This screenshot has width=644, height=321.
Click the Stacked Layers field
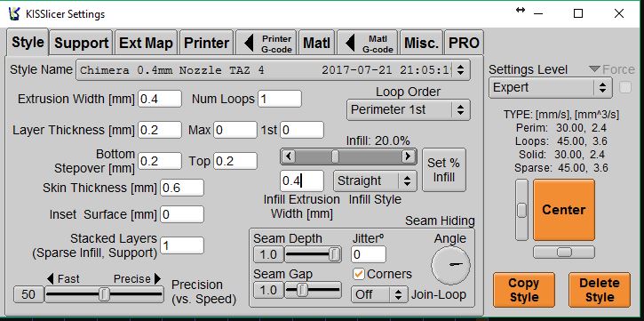pos(182,245)
